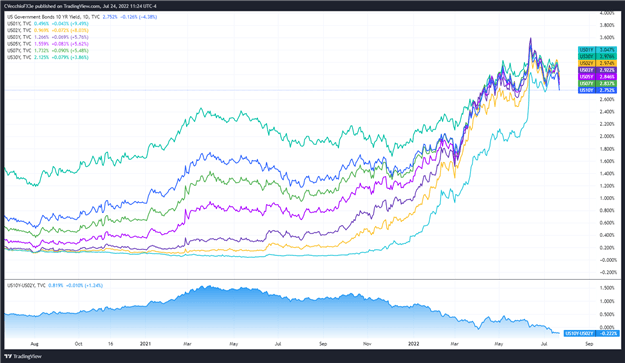Select the US30Y legend entry

click(48, 57)
